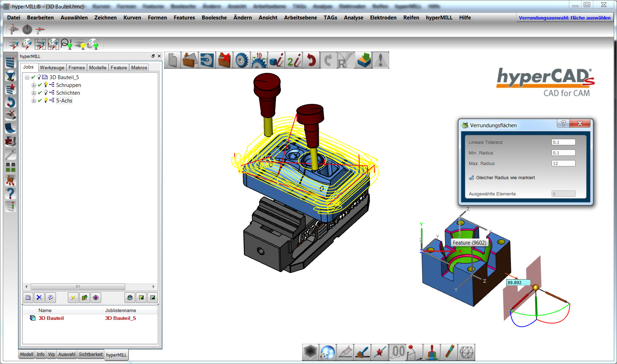Toggle the green check next to Schruppen
This screenshot has width=617, height=364.
tap(40, 85)
